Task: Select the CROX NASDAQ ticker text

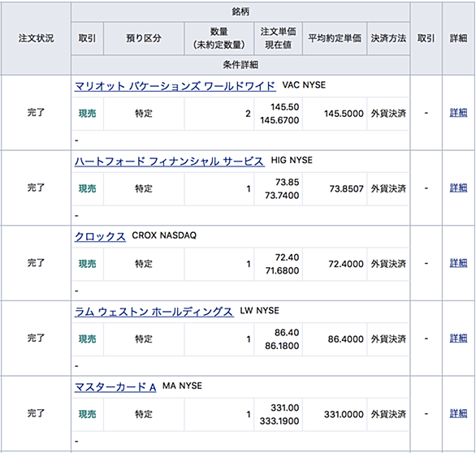Action: pos(164,235)
